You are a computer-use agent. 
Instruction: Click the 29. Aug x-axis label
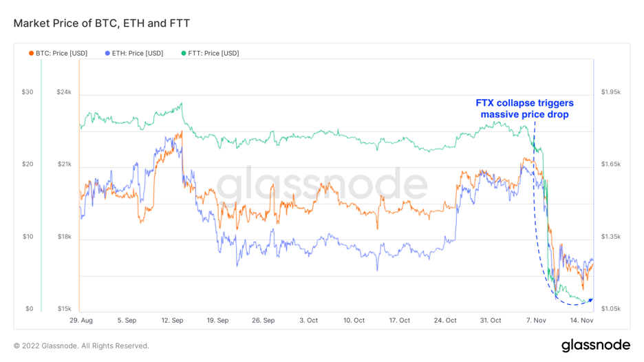pyautogui.click(x=81, y=320)
